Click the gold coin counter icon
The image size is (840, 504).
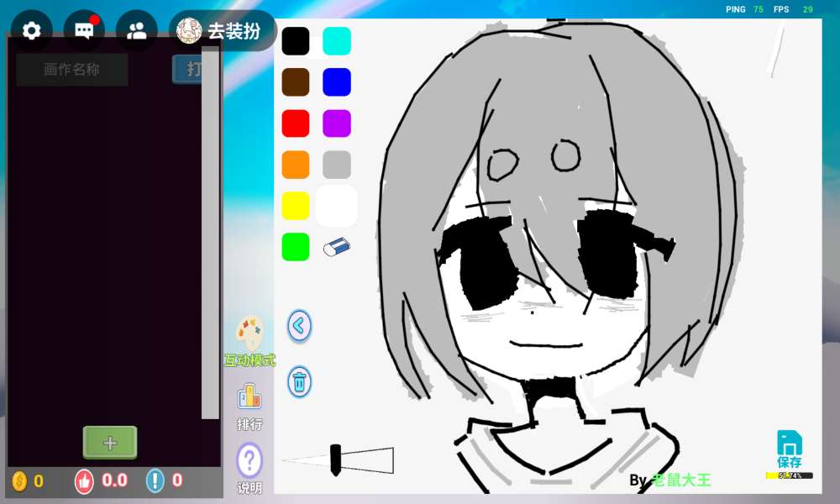pos(19,481)
